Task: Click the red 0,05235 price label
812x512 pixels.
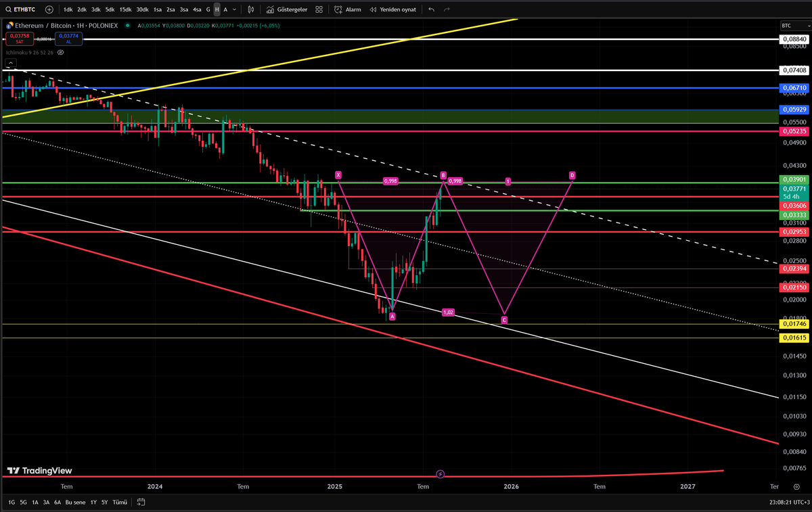Action: click(794, 131)
